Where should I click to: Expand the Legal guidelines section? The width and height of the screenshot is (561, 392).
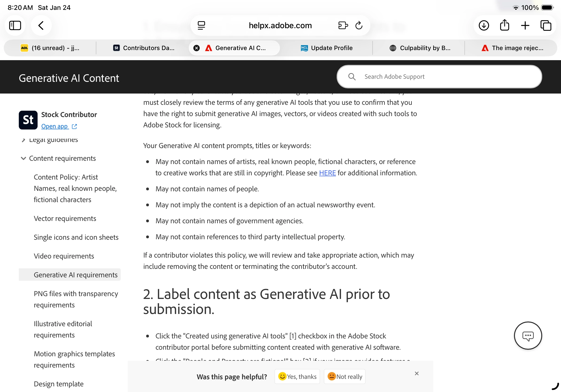[x=23, y=140]
